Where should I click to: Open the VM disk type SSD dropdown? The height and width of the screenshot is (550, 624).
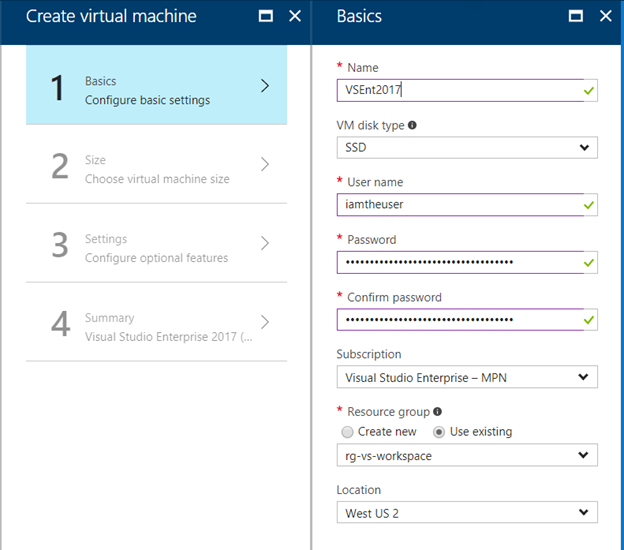[466, 148]
